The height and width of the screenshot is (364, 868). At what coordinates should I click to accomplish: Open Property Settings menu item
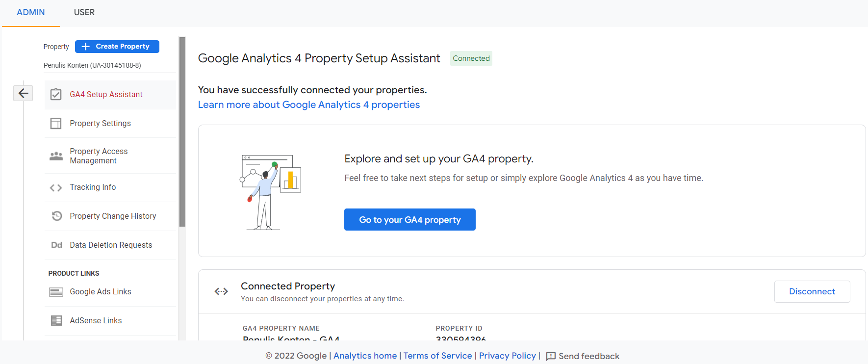click(x=110, y=123)
